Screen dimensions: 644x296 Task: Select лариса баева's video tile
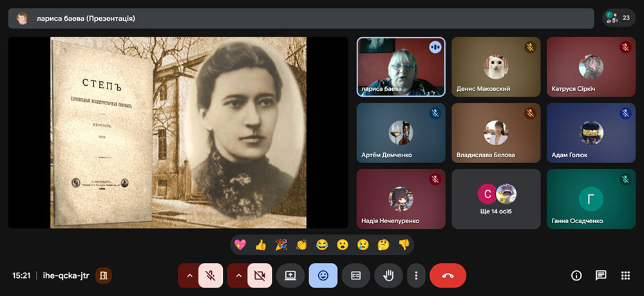click(x=401, y=67)
